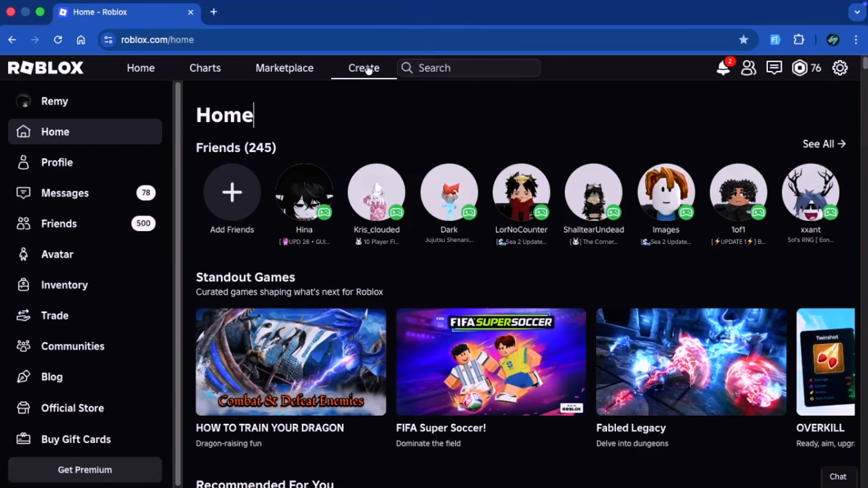Click the Robux balance icon

click(x=799, y=68)
